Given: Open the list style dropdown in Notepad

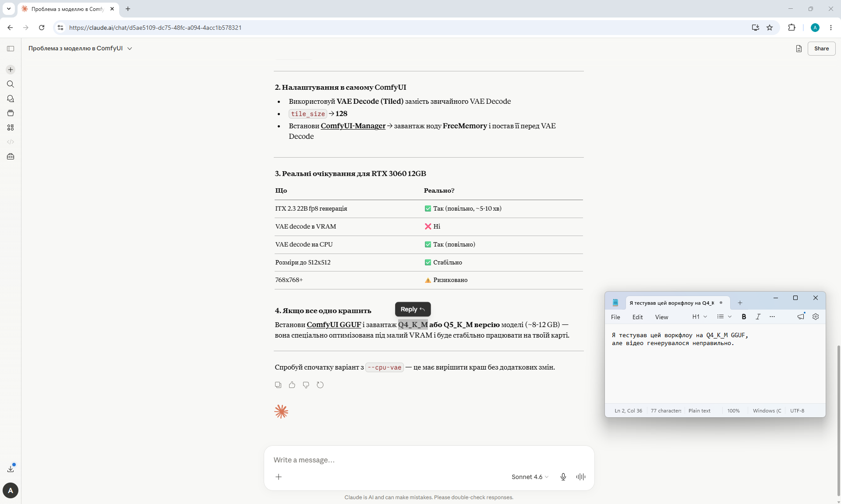Looking at the screenshot, I should [x=724, y=317].
